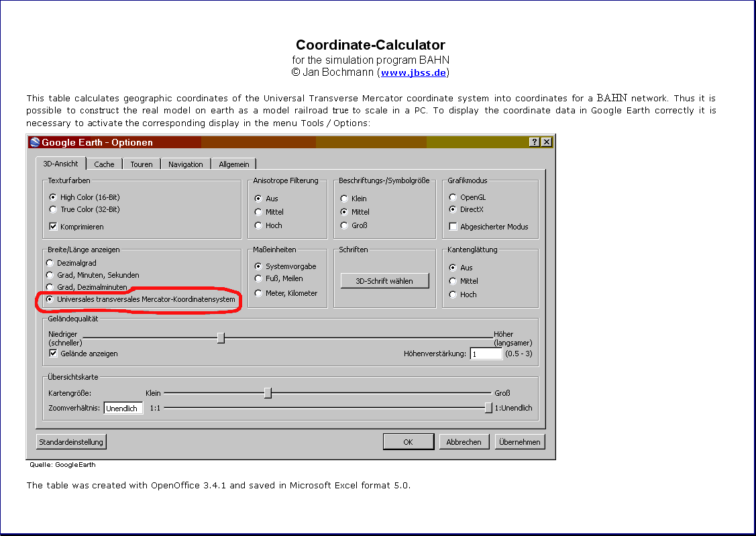
Task: Switch to the 3D-Ansicht tab
Action: point(61,164)
